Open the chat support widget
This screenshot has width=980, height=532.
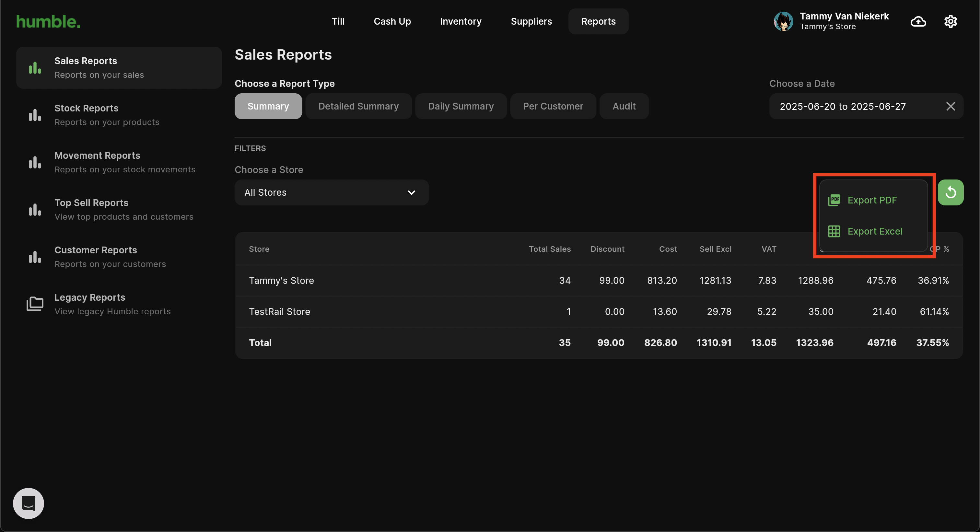pos(29,503)
